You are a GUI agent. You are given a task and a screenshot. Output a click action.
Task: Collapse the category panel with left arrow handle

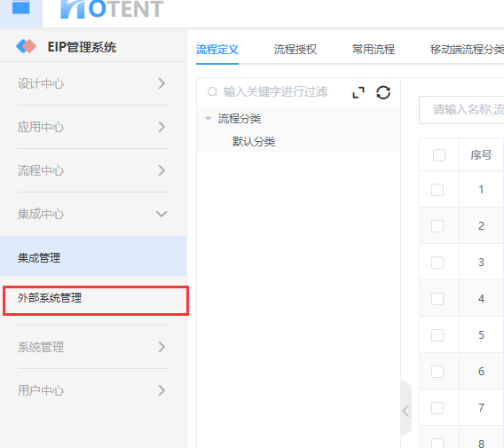406,411
